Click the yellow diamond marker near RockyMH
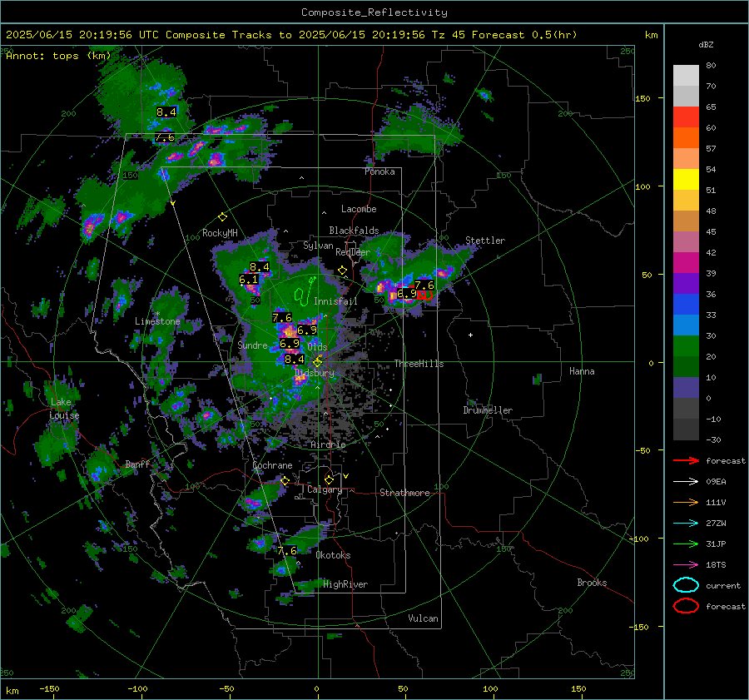The image size is (749, 700). coord(222,217)
